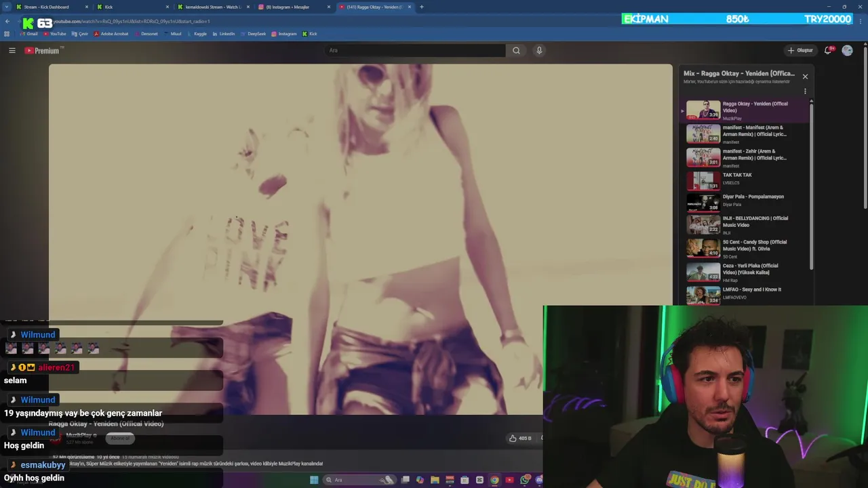This screenshot has height=488, width=868.
Task: Play Ragga Oktay - Yeniden playlist item
Action: pos(745,110)
